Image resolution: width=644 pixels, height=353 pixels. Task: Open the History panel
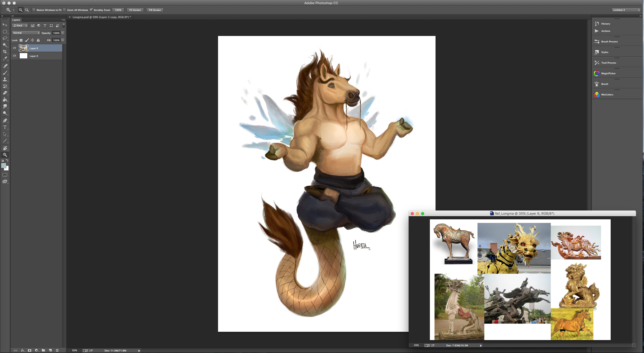tap(605, 24)
